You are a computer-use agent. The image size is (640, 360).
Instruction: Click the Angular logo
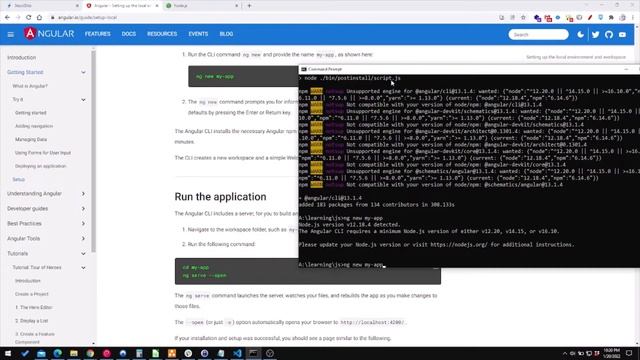[x=49, y=34]
